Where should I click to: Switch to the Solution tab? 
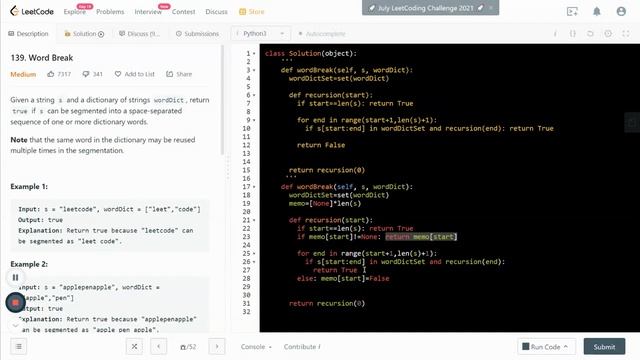(x=84, y=34)
